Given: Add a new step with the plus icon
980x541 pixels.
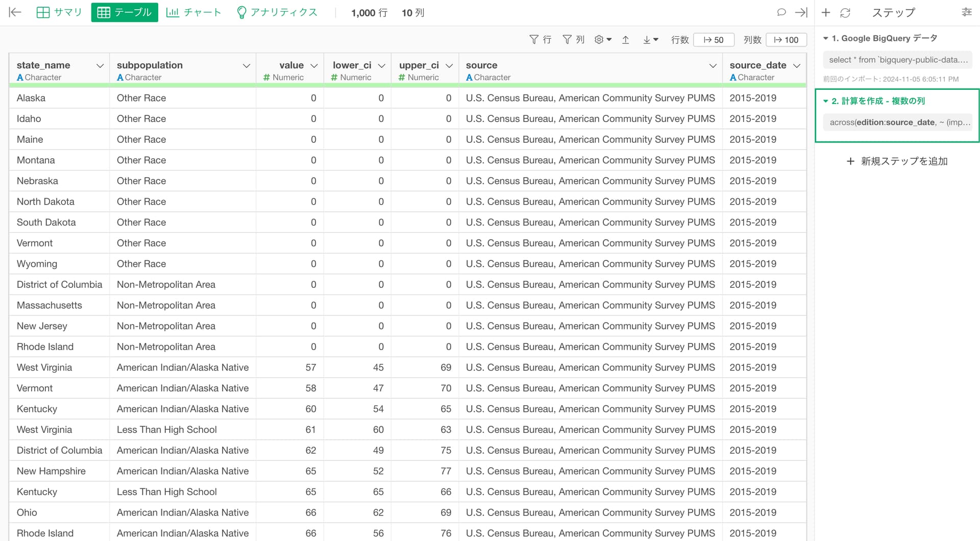Looking at the screenshot, I should pos(826,12).
